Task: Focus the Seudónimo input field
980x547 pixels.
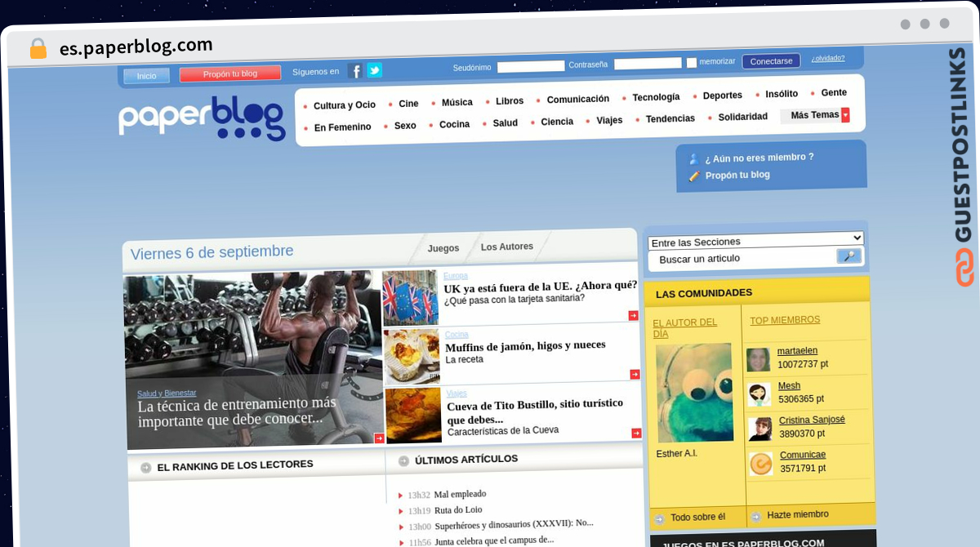Action: pos(531,66)
